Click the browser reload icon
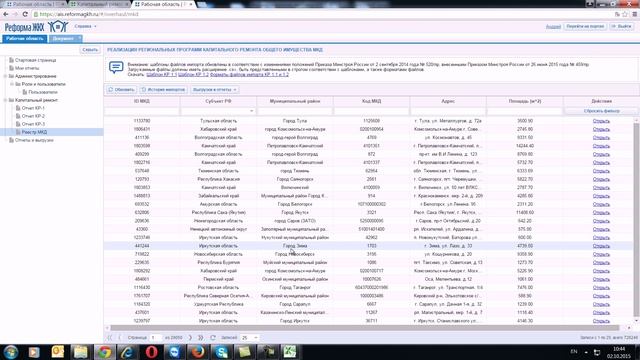 (x=25, y=14)
